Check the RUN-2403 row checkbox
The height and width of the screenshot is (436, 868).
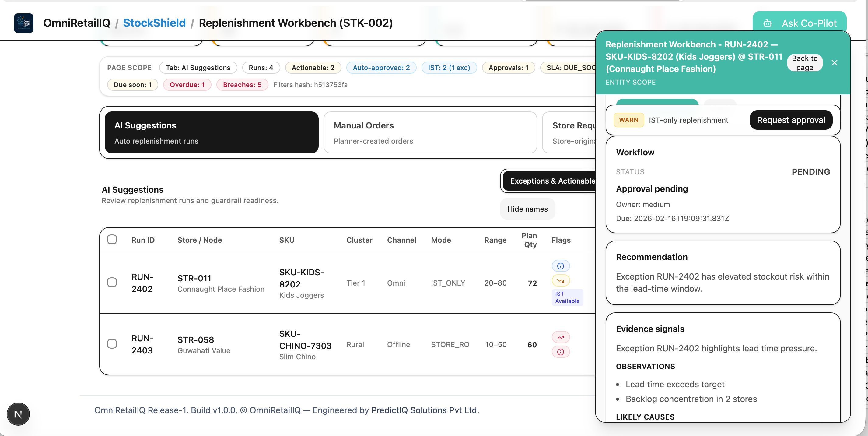coord(112,344)
